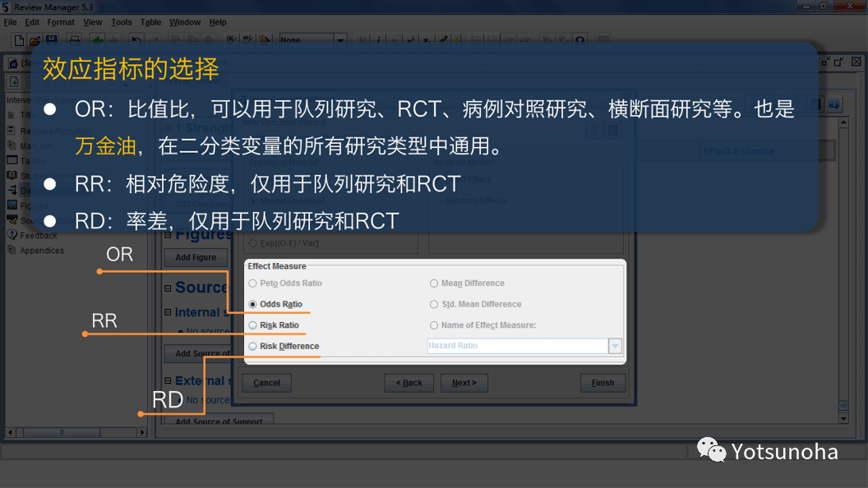Click the Next button in the wizard
This screenshot has width=868, height=488.
[x=464, y=382]
